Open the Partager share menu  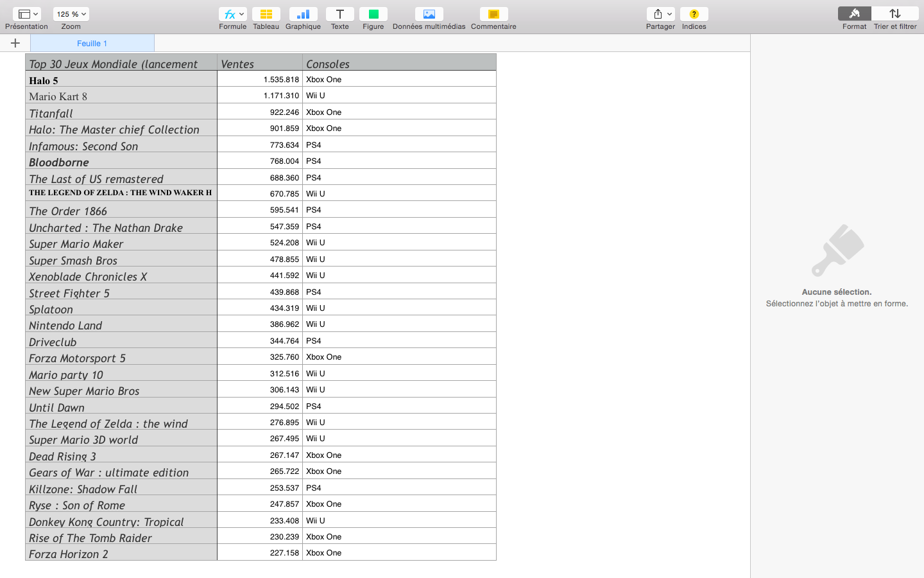[x=660, y=14]
